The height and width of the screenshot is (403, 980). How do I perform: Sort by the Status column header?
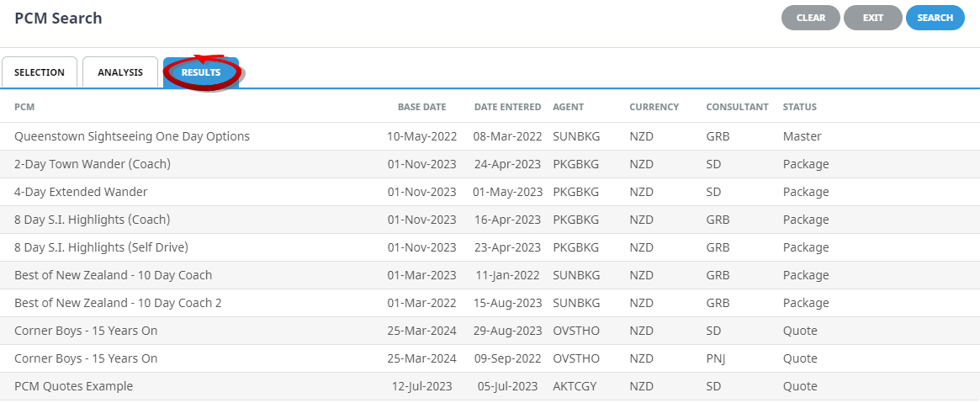tap(799, 107)
